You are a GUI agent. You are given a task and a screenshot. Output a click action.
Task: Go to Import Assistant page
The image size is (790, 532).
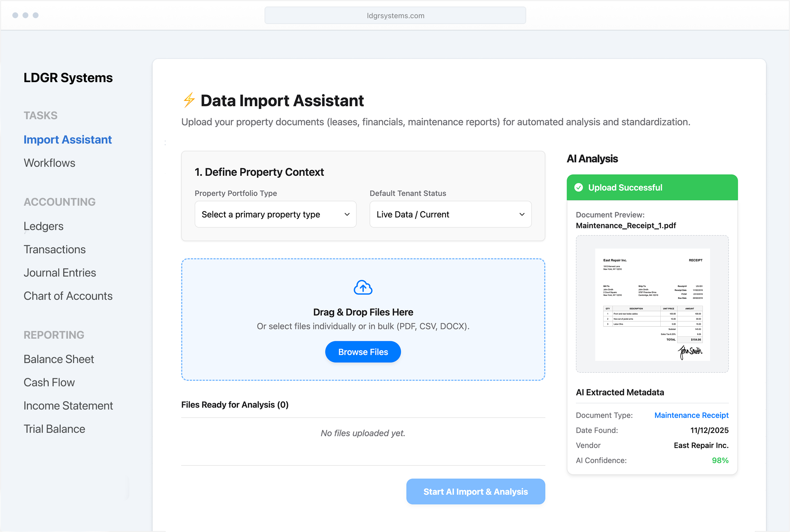(68, 140)
